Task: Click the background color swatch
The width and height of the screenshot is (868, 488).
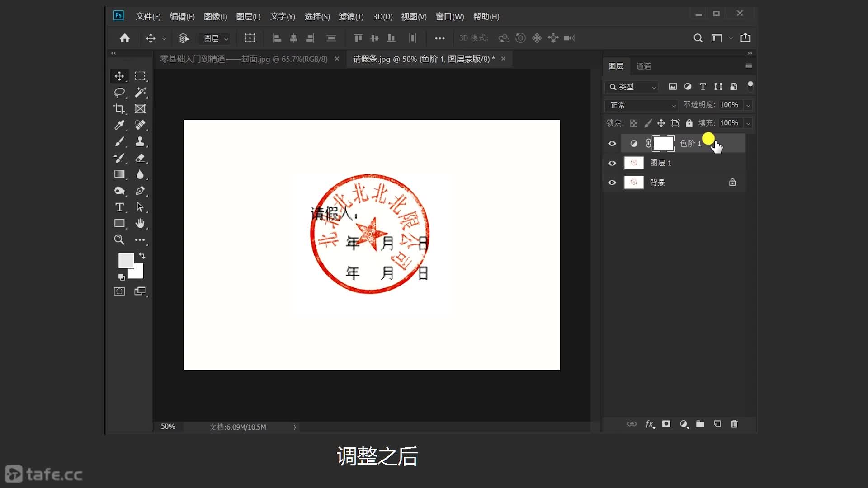Action: click(138, 272)
